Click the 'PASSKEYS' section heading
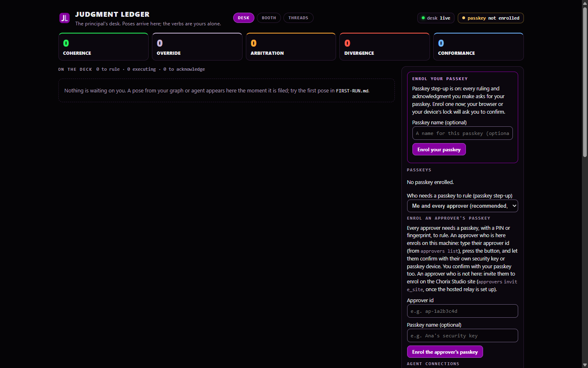This screenshot has height=368, width=588. 419,170
